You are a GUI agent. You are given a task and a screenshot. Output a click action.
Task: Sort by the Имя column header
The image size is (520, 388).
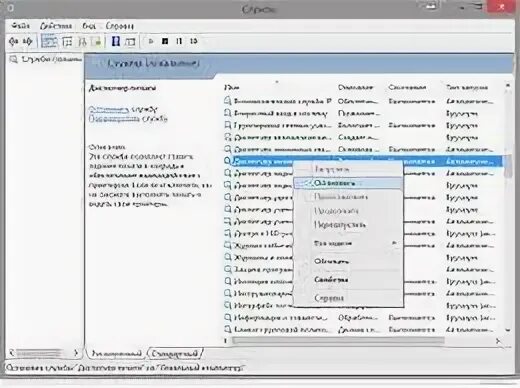point(232,87)
